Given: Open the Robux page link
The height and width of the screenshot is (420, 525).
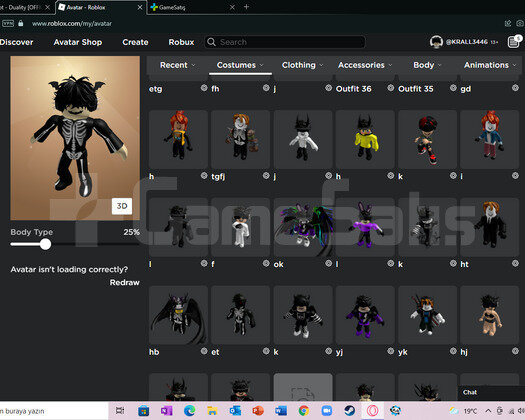Looking at the screenshot, I should click(x=181, y=42).
